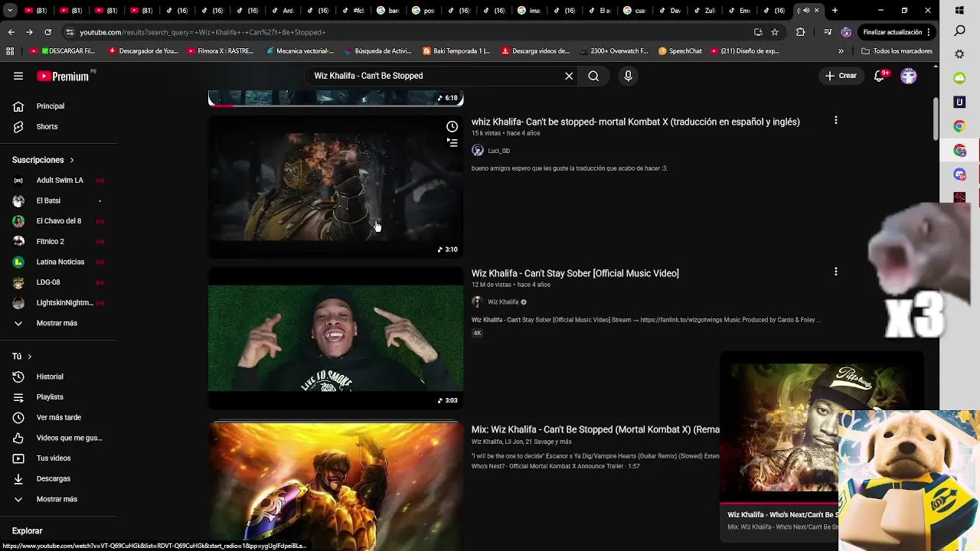Open the Can't Be Stopped Mix thumbnail
The width and height of the screenshot is (980, 551).
click(x=335, y=485)
